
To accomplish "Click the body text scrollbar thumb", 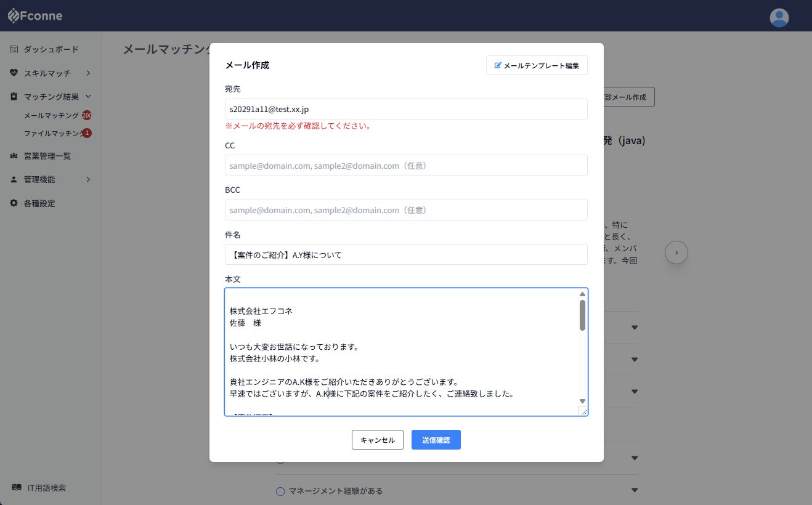I will (582, 315).
